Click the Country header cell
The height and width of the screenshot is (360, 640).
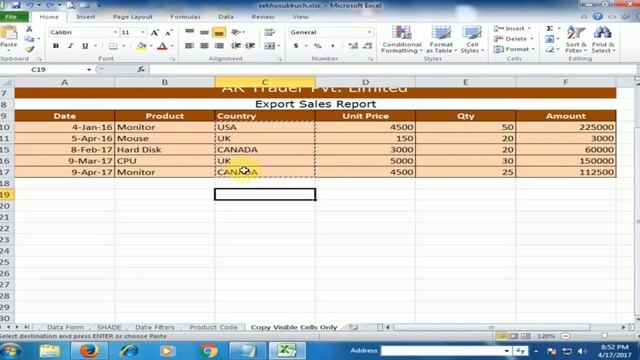[x=265, y=116]
